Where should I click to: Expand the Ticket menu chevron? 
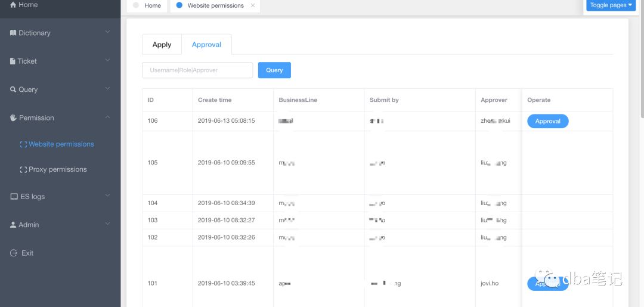(107, 60)
